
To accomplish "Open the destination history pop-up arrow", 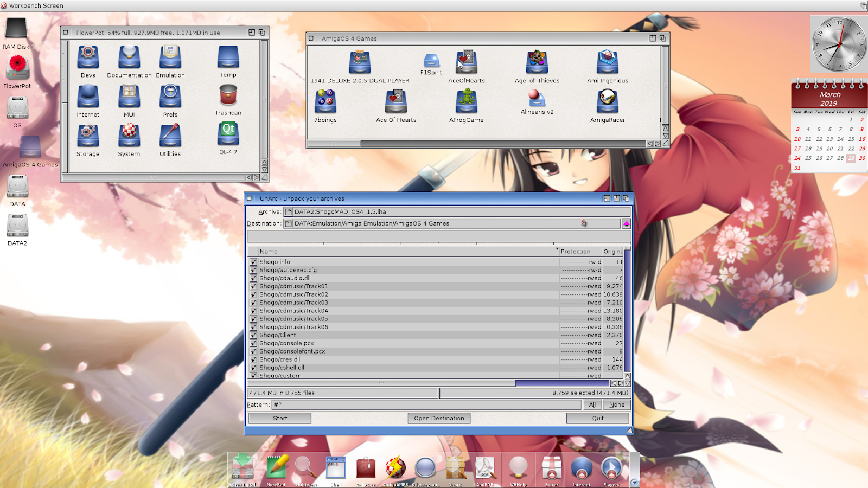I will 626,223.
